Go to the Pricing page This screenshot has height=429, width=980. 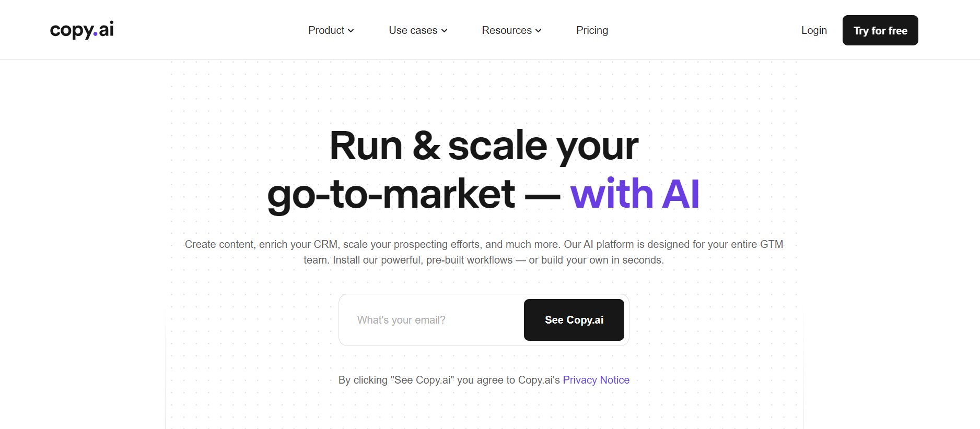coord(592,30)
